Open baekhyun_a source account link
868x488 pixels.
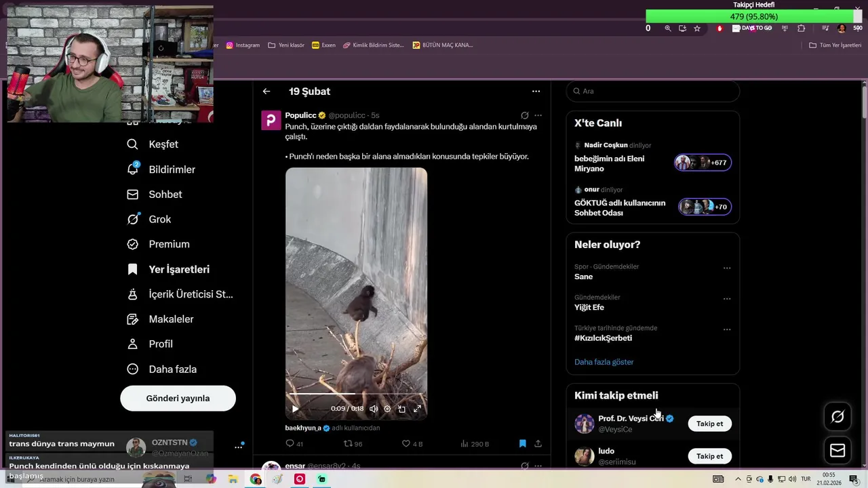(x=303, y=428)
